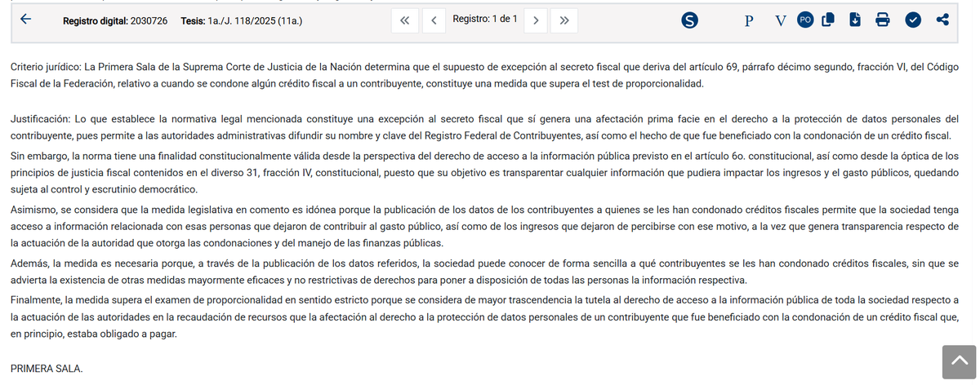Copy the thesis text
980x385 pixels.
[x=828, y=20]
